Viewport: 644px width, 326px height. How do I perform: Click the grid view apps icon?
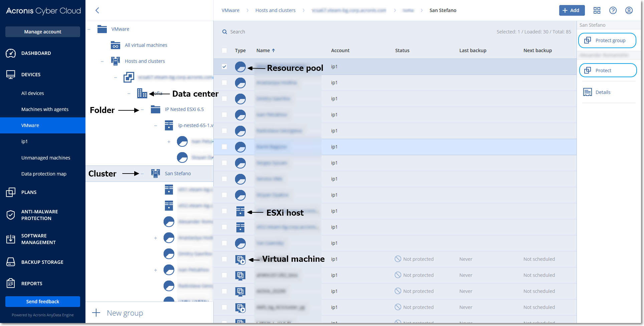pyautogui.click(x=597, y=10)
